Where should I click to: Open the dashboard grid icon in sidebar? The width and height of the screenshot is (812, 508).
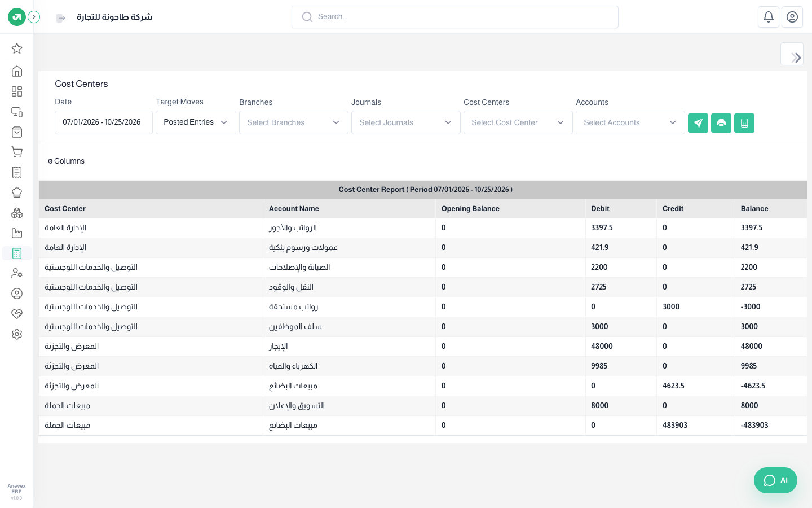(x=17, y=91)
